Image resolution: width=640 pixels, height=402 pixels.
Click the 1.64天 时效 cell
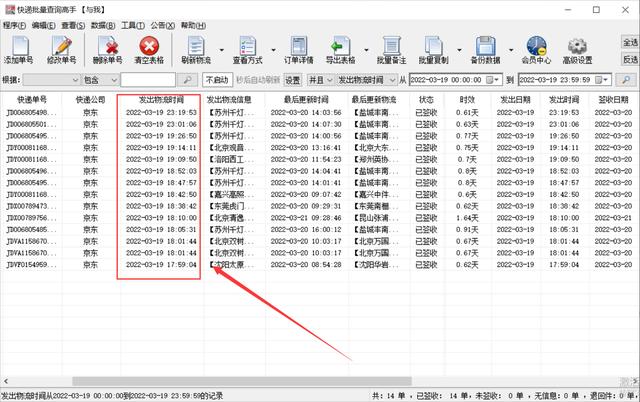(x=467, y=218)
